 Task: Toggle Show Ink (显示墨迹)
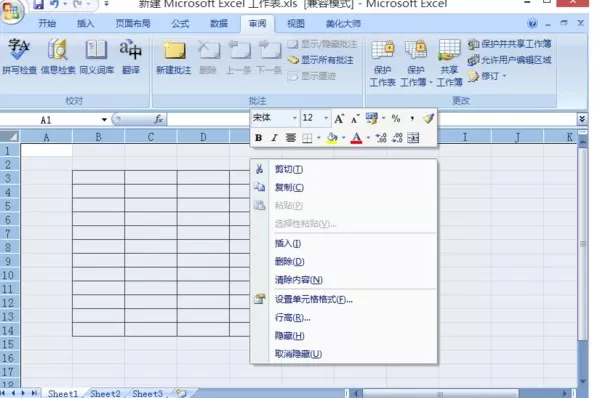[x=312, y=76]
